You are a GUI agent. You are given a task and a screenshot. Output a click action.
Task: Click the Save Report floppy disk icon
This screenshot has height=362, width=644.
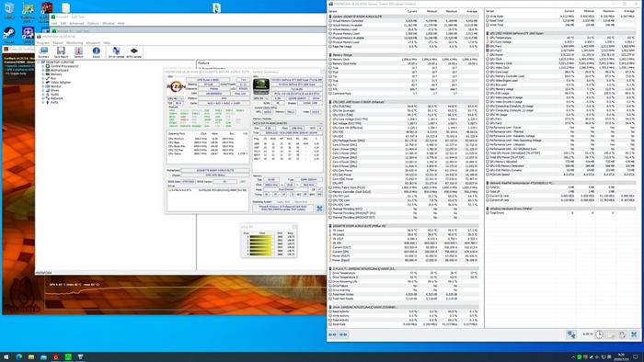61,52
